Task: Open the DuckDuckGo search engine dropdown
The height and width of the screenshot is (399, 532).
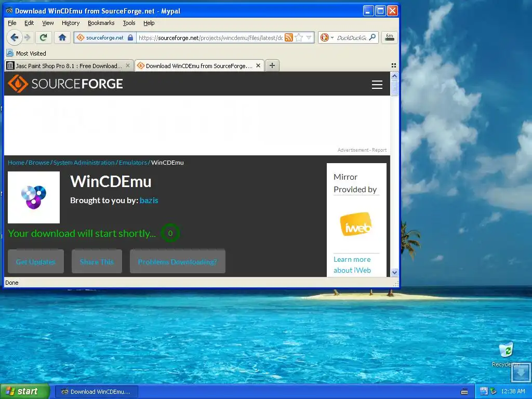Action: (327, 37)
